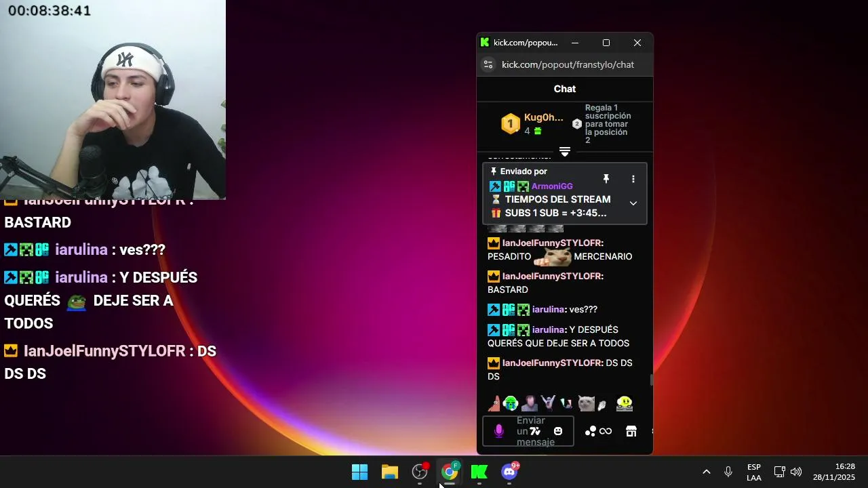Viewport: 868px width, 488px height.
Task: Open iarulina username on 'ves???' message
Action: tap(549, 309)
